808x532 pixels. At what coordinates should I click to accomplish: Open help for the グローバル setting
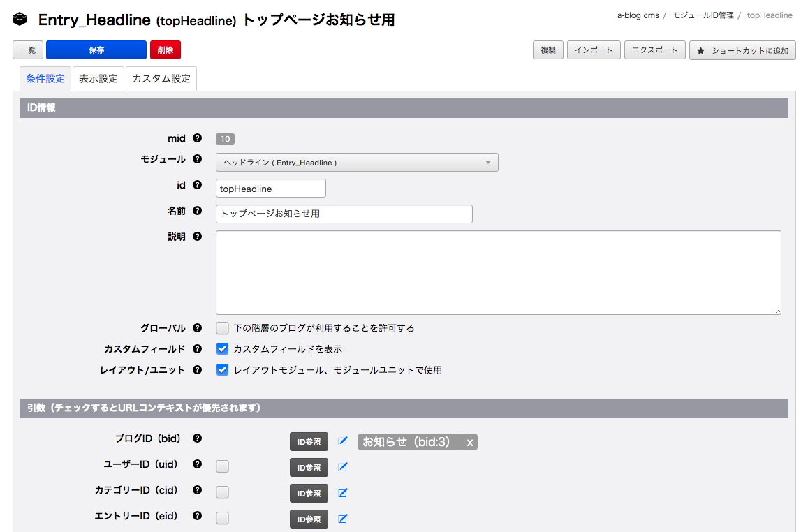(197, 327)
